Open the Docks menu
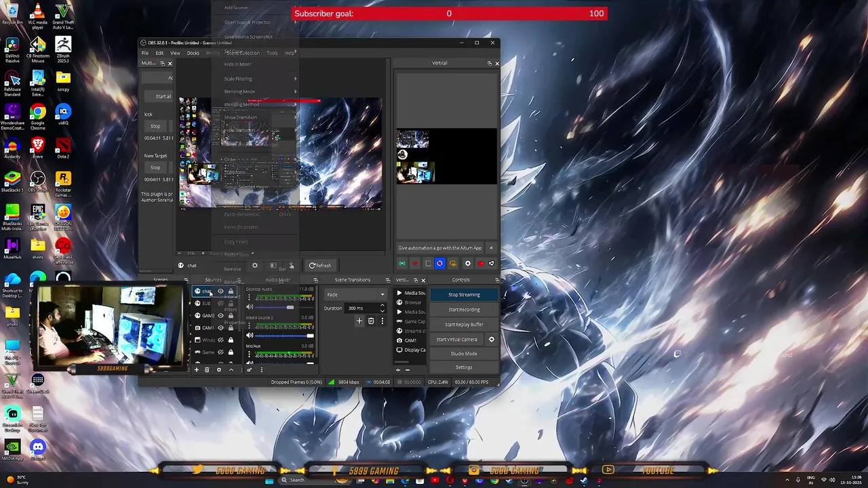This screenshot has width=868, height=488. coord(193,53)
